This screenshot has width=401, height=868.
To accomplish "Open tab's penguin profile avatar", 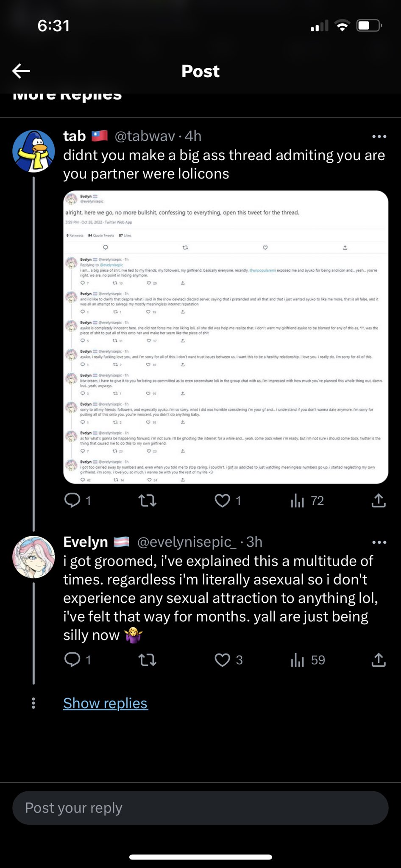I will [33, 151].
